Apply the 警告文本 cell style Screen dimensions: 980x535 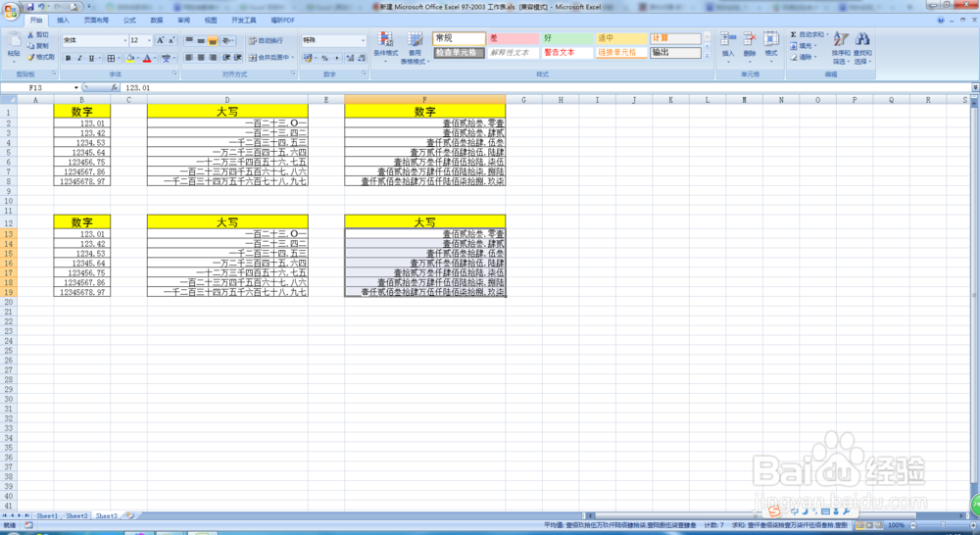tap(566, 53)
